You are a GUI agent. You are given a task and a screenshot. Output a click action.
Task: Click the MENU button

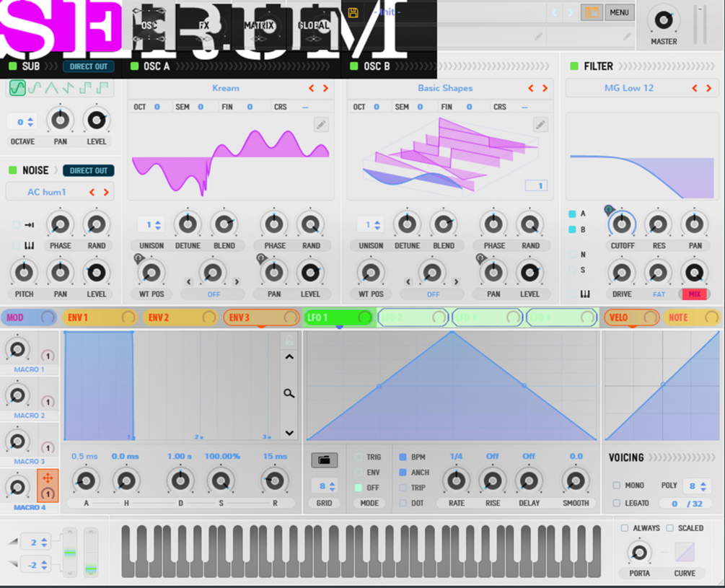pyautogui.click(x=619, y=12)
